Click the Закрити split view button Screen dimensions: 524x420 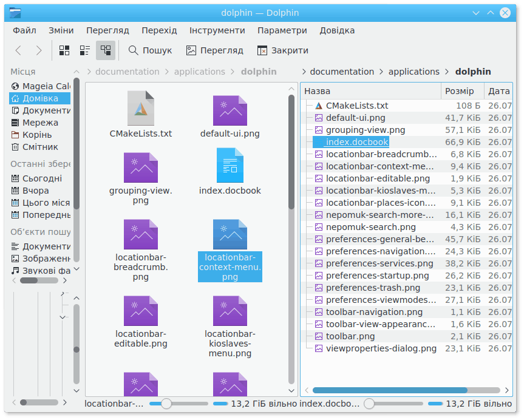point(282,50)
